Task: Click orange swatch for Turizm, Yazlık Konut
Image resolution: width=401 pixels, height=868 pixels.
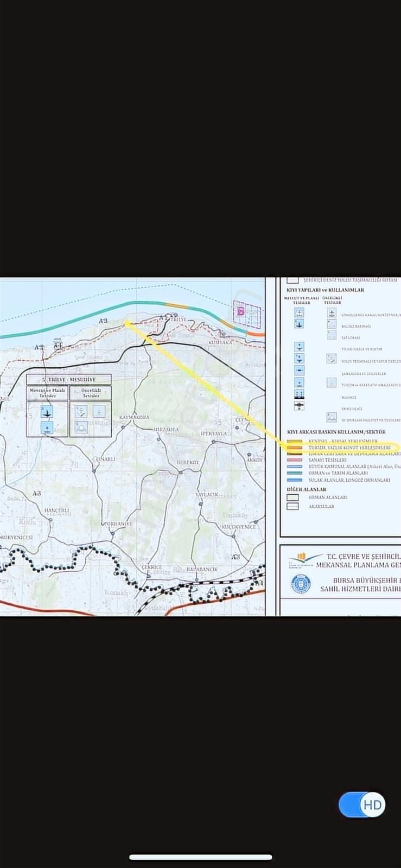Action: [295, 448]
